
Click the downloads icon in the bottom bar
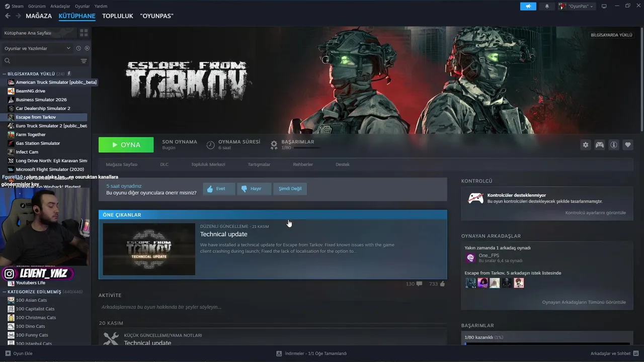(x=279, y=353)
